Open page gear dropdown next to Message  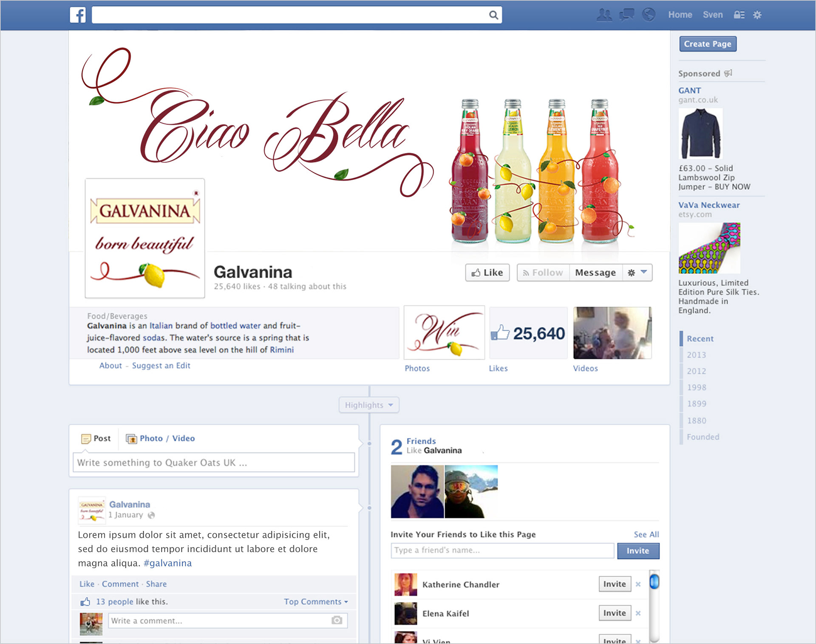(637, 272)
